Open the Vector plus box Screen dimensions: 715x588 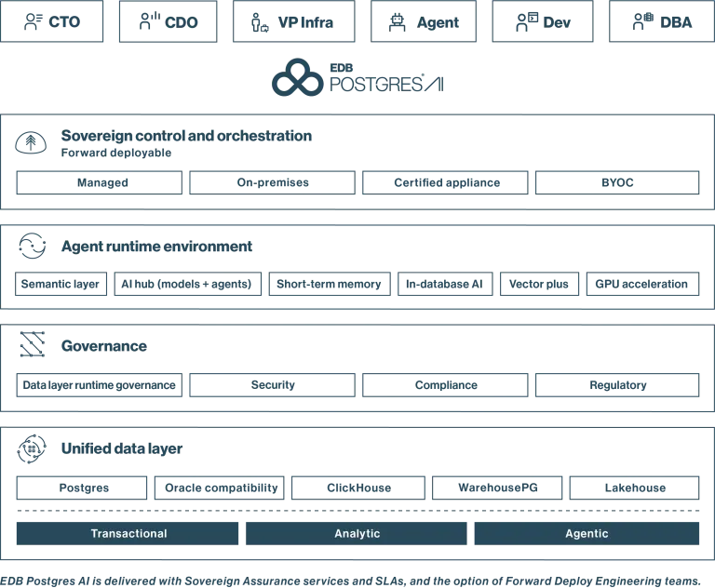click(x=539, y=284)
